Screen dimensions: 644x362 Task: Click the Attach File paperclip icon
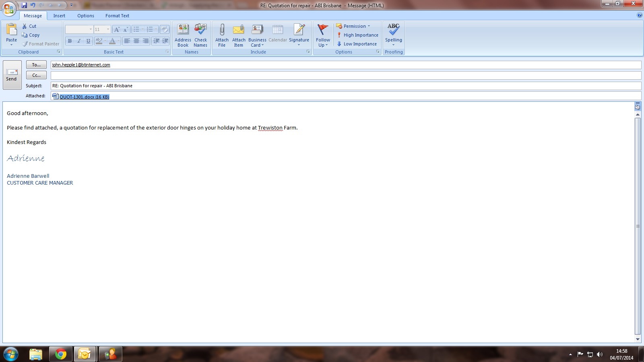coord(222,30)
